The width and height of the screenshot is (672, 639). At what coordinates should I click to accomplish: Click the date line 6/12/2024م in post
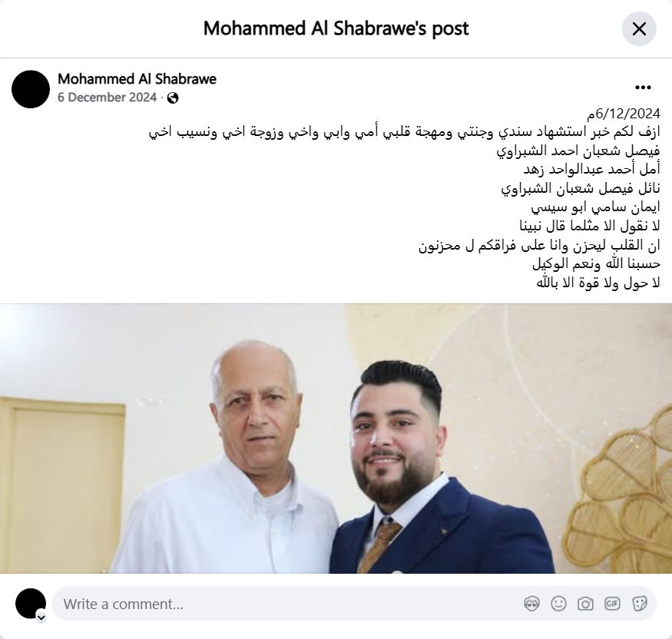tap(624, 114)
